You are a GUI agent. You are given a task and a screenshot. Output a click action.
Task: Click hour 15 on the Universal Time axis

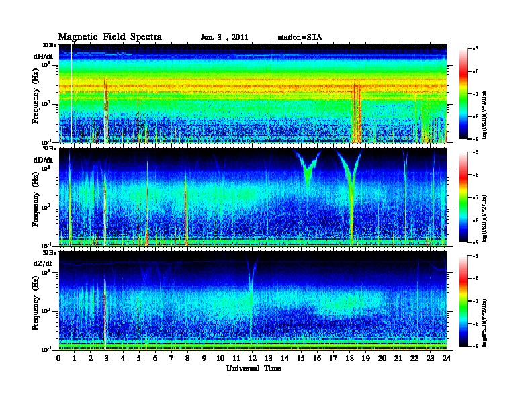301,358
